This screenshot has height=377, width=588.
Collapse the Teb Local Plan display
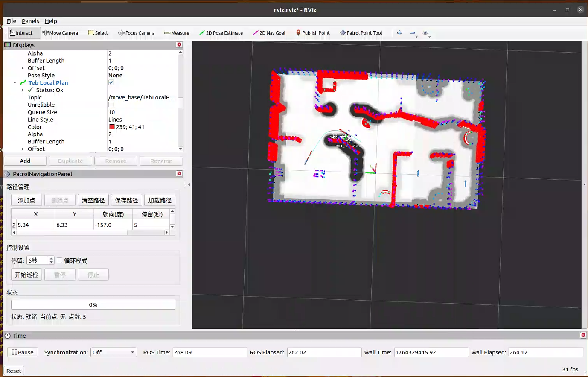click(x=15, y=83)
